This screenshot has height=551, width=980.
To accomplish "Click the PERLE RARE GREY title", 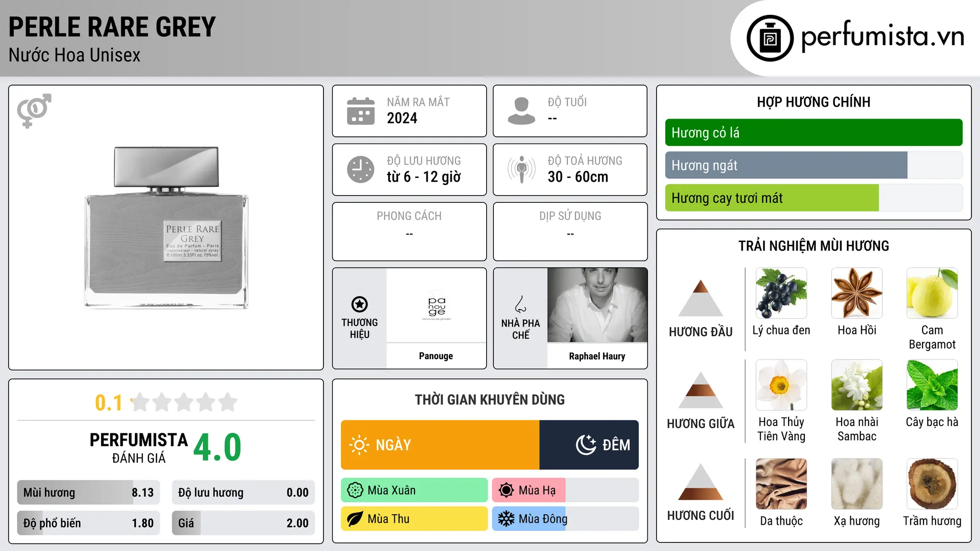I will (112, 27).
